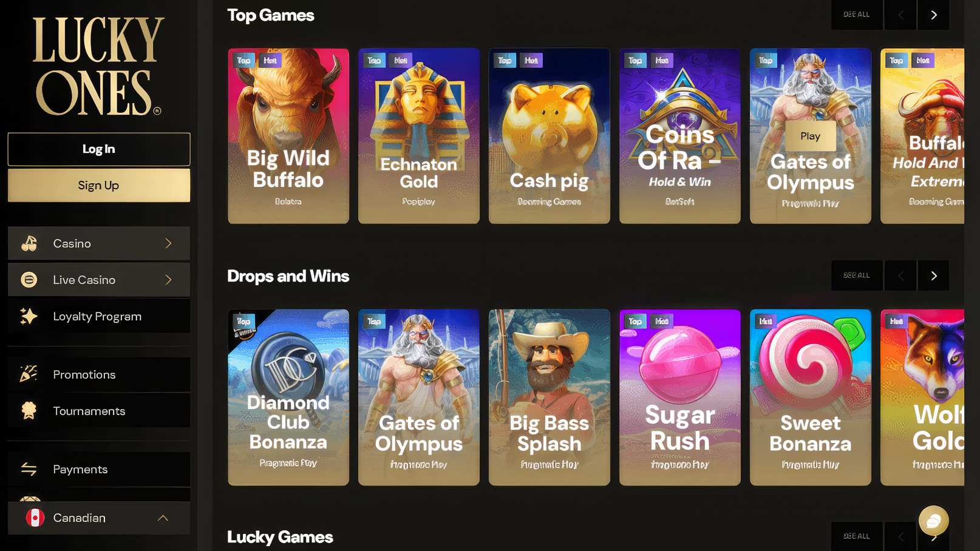Expand the Casino submenu chevron
Viewport: 980px width, 551px height.
168,243
